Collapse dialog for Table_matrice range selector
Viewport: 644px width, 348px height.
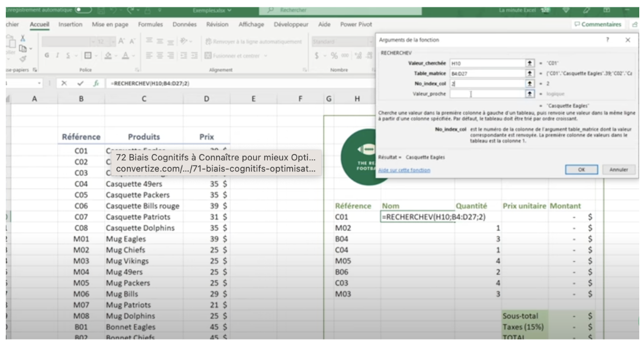530,73
